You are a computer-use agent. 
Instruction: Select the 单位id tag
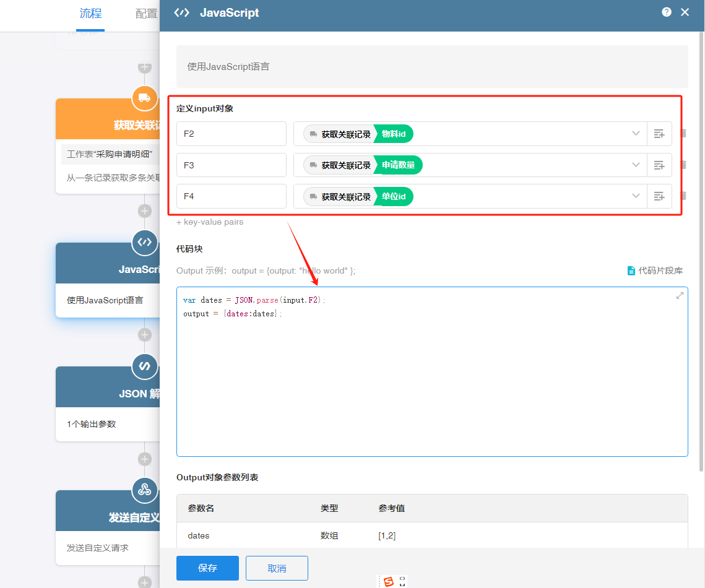(x=394, y=196)
